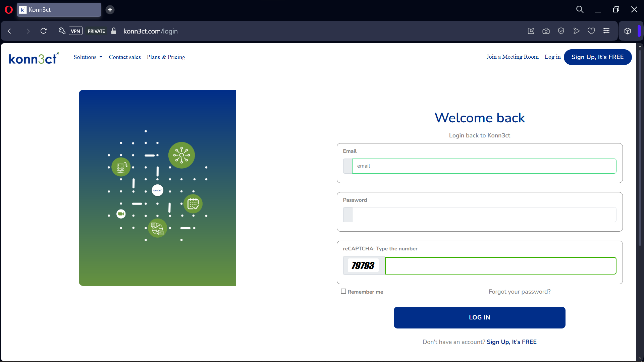Click the Opera menu logo icon
644x362 pixels.
point(9,10)
